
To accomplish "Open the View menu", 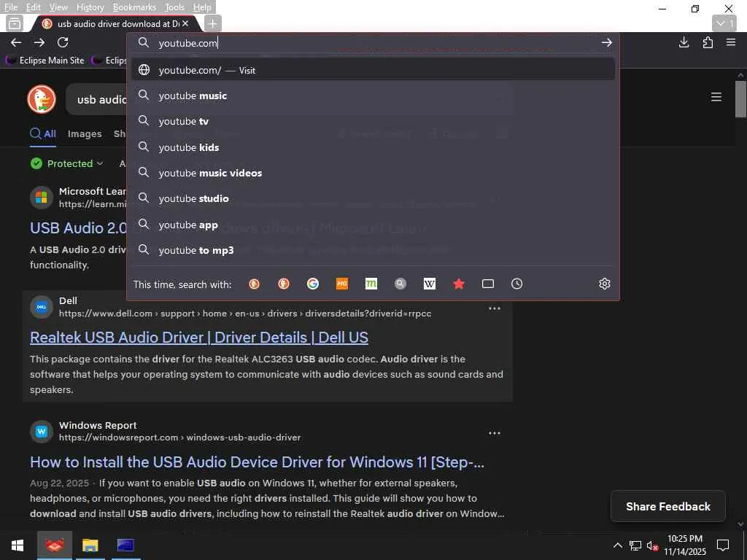I will [58, 7].
